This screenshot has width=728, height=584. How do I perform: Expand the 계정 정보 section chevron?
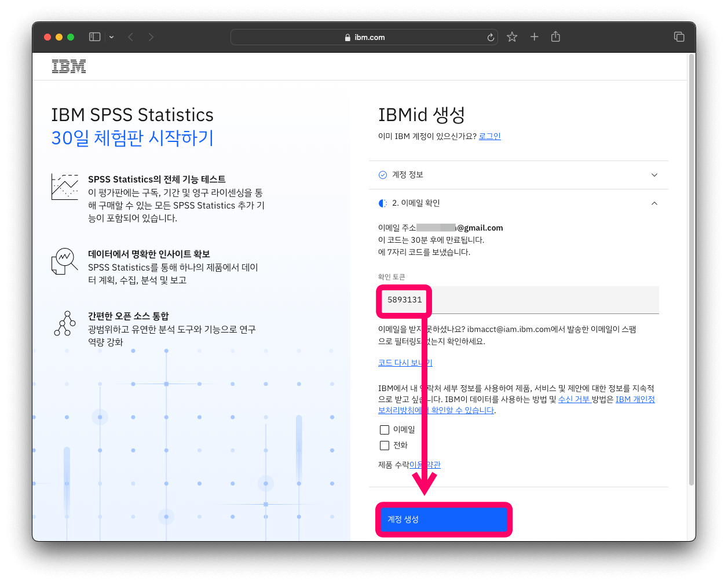[x=654, y=175]
